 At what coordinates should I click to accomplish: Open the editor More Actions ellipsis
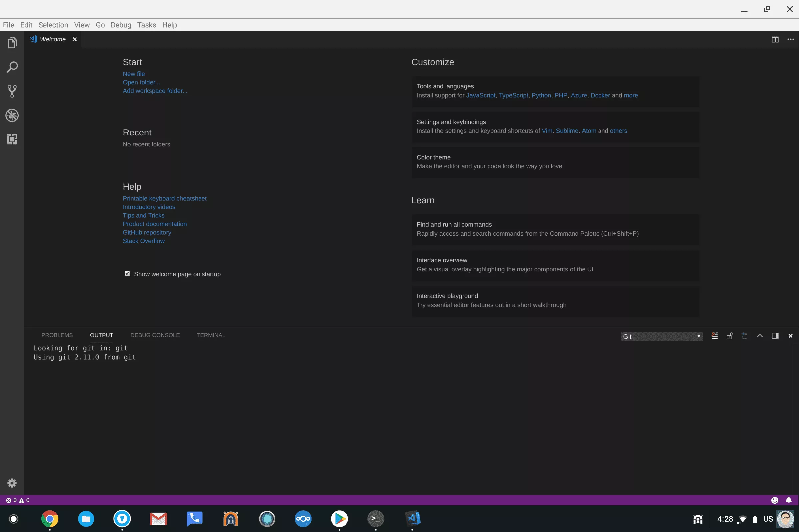pyautogui.click(x=791, y=39)
